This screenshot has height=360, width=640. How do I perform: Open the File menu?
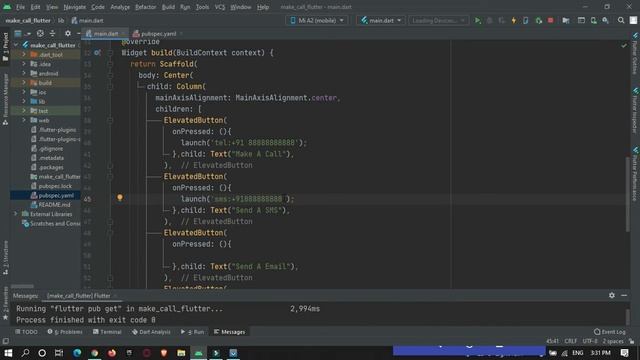pyautogui.click(x=20, y=7)
